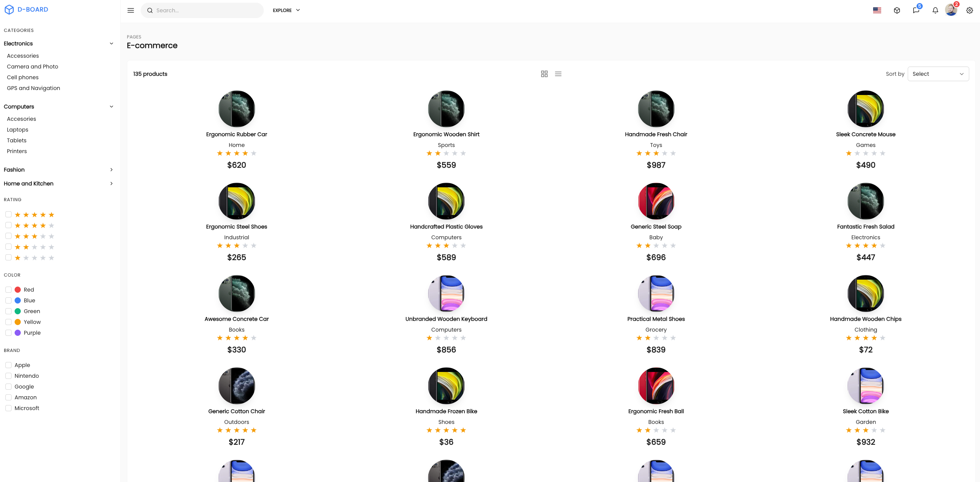980x482 pixels.
Task: Open the notifications bell
Action: pyautogui.click(x=935, y=10)
